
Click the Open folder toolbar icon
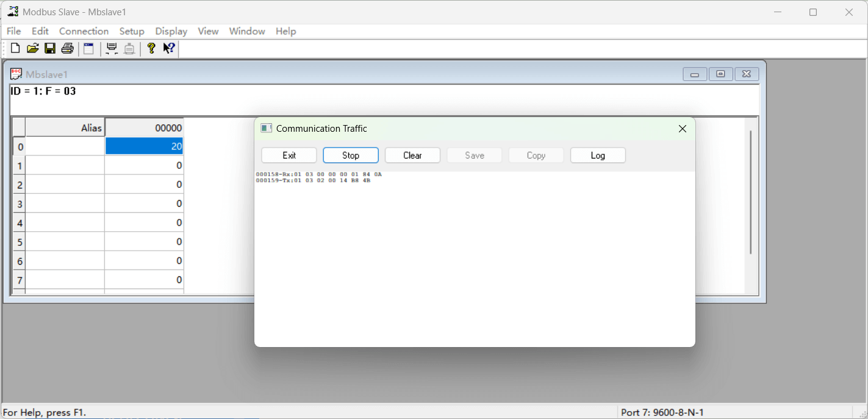(x=32, y=49)
